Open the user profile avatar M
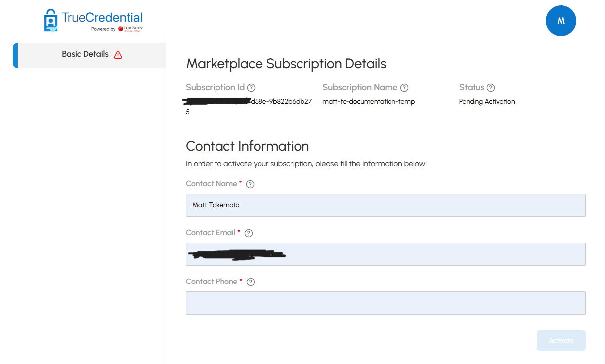Viewport: 605px width, 364px height. [561, 21]
